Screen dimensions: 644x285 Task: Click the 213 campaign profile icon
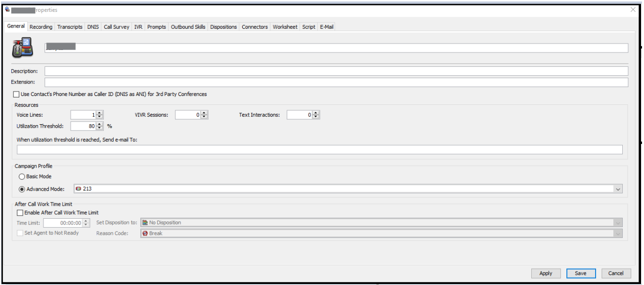79,189
